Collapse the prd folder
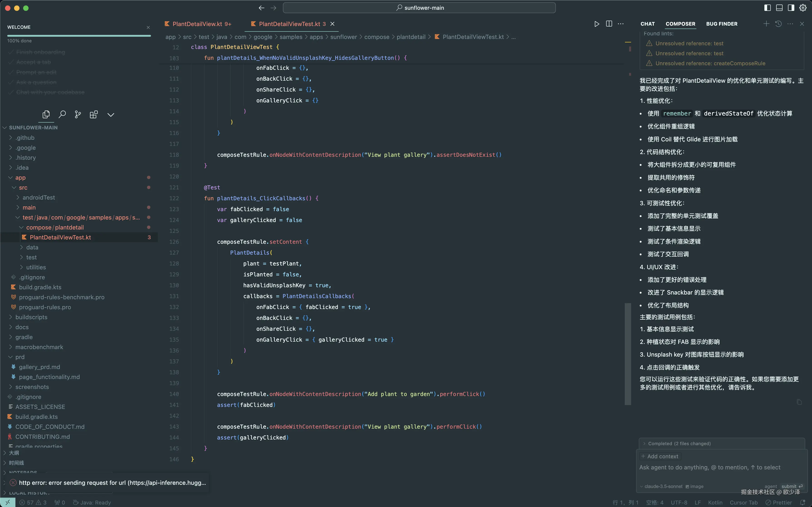Screen dimensions: 812x507 [20, 357]
